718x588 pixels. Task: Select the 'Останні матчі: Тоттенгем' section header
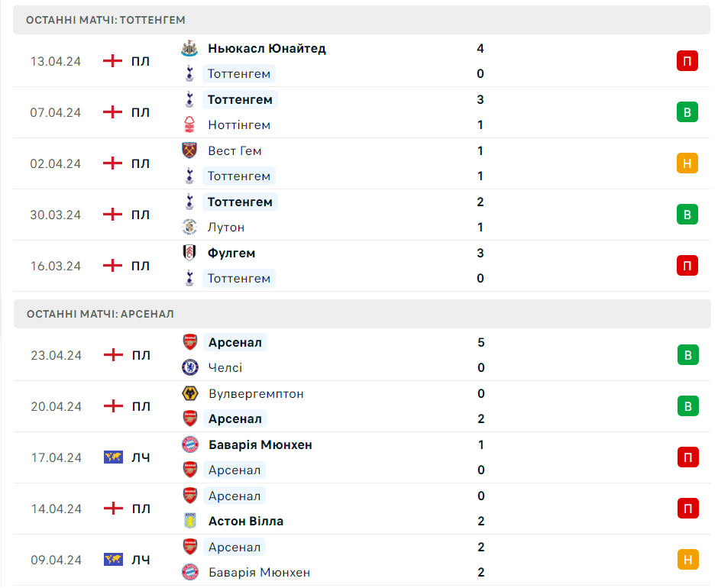(105, 20)
